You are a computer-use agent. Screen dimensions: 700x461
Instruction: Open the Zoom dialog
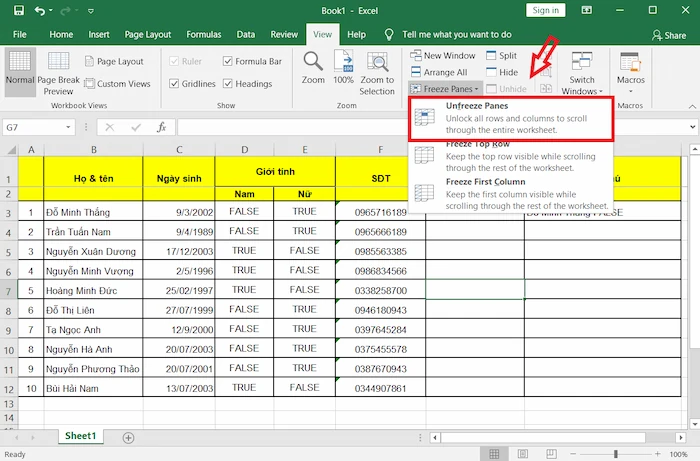coord(313,68)
